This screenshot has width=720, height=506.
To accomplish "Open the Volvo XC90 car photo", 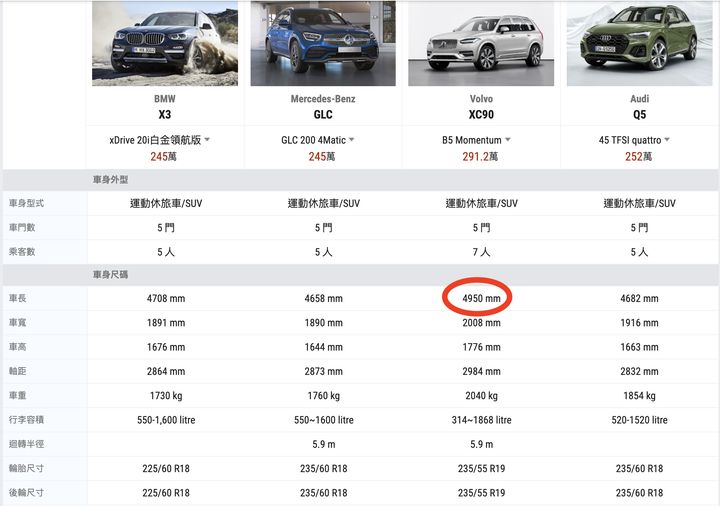I will 481,43.
